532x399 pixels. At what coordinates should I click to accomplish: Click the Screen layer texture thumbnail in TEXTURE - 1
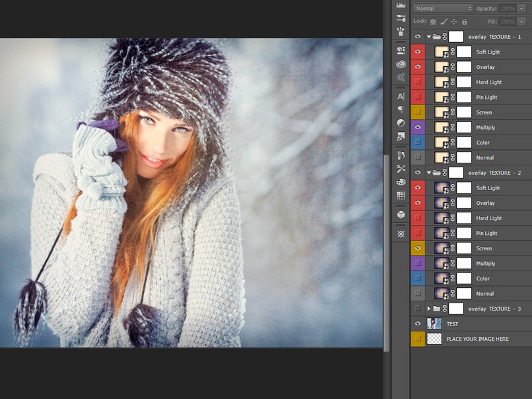(x=442, y=112)
